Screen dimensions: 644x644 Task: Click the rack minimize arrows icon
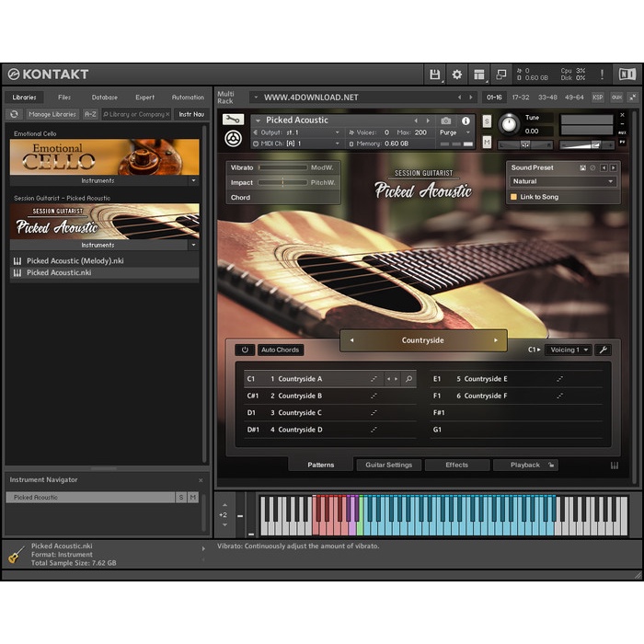[x=633, y=98]
